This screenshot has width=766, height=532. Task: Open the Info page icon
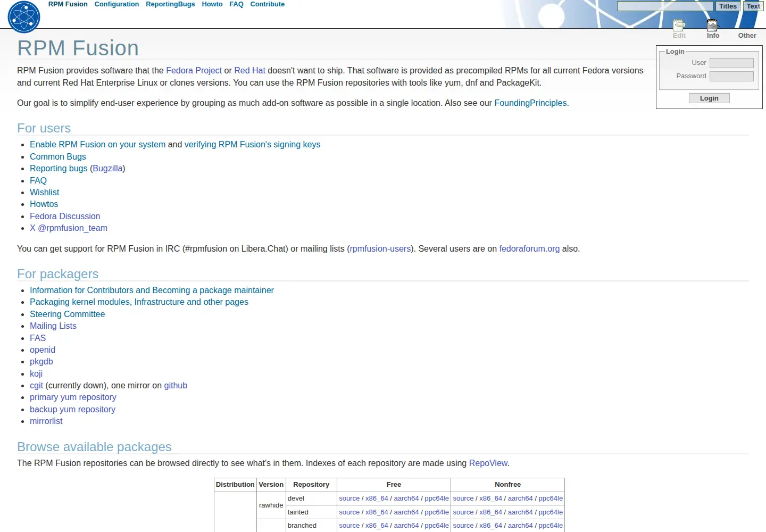(x=713, y=29)
